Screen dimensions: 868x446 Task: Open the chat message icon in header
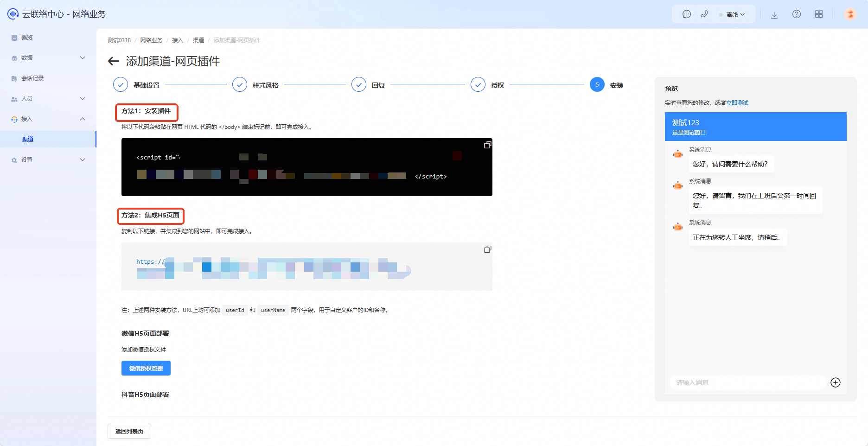pyautogui.click(x=687, y=14)
